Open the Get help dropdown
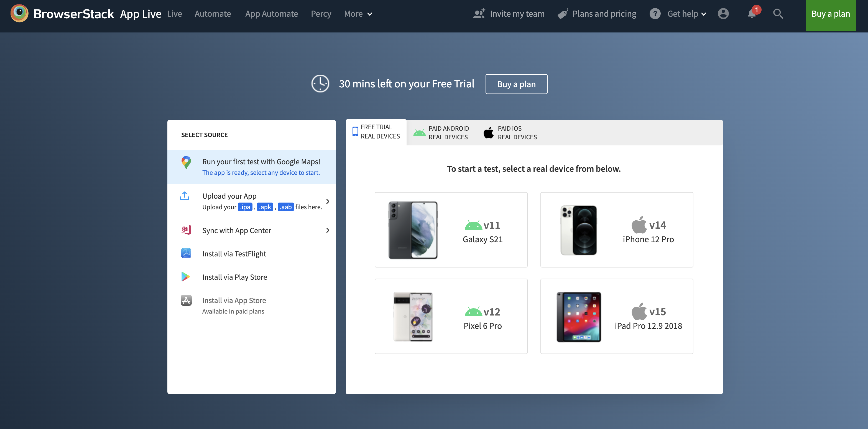This screenshot has height=429, width=868. pos(686,14)
